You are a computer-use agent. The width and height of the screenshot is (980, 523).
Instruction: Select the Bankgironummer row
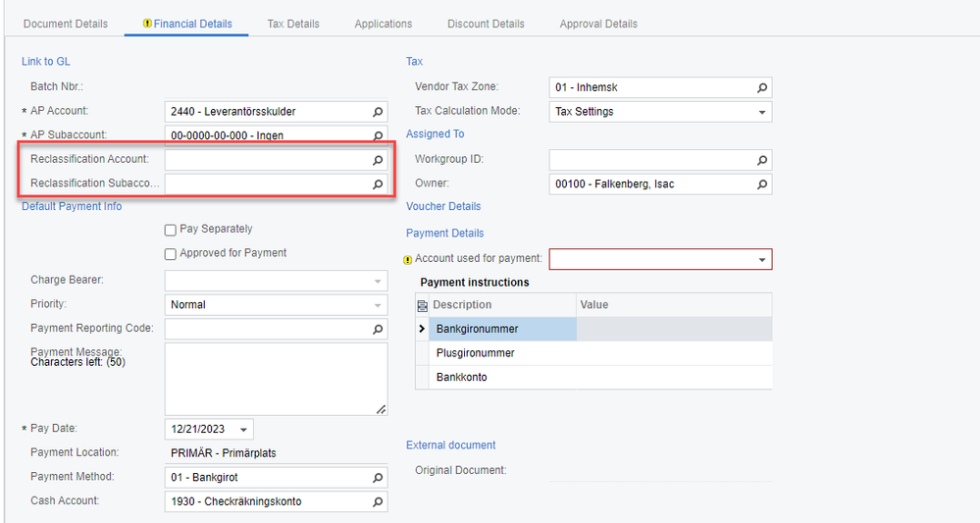click(x=593, y=329)
